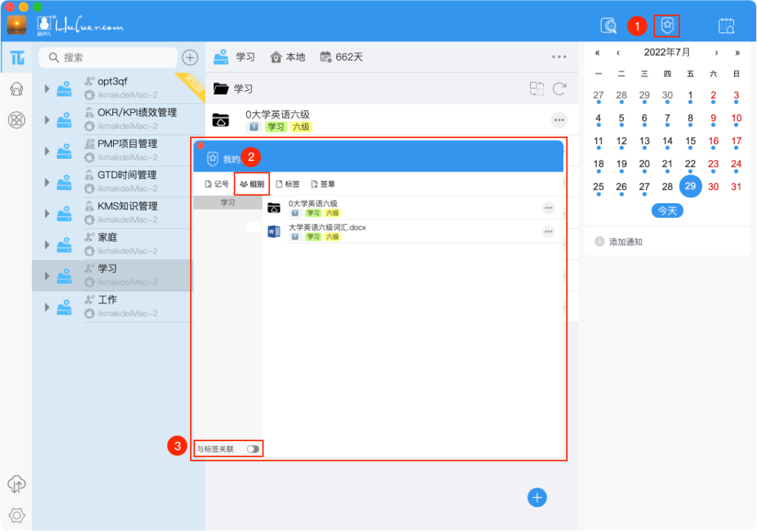Open the global search magnifier icon in top bar

[608, 26]
